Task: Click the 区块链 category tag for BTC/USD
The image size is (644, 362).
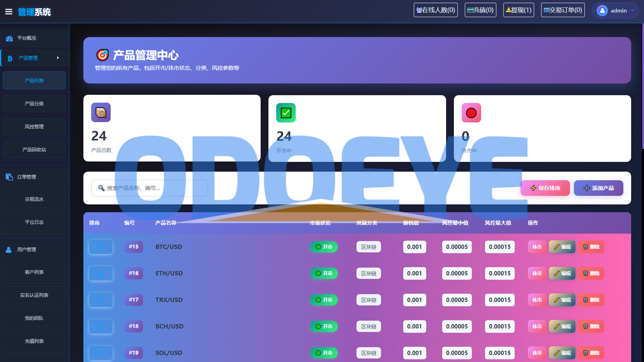Action: tap(369, 247)
